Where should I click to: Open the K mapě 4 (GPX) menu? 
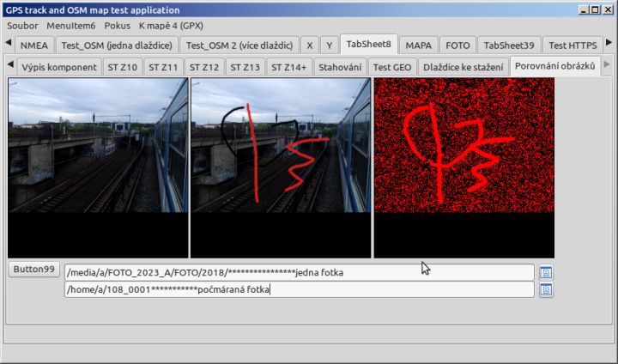coord(171,26)
